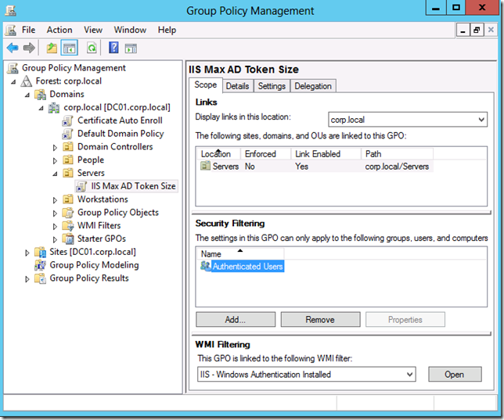
Task: Select Authenticated Users in Security Filtering
Action: (x=247, y=267)
